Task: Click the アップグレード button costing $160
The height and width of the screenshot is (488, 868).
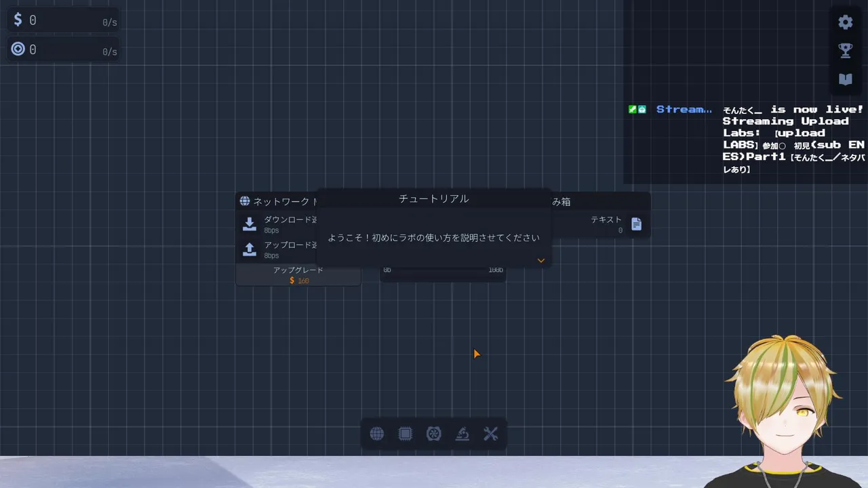Action: pos(298,274)
